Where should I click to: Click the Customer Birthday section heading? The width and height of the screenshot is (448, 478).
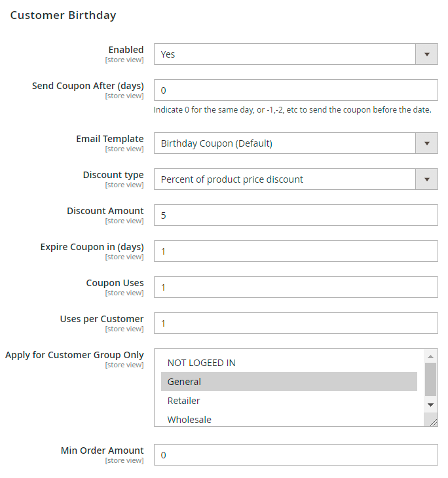tap(63, 15)
